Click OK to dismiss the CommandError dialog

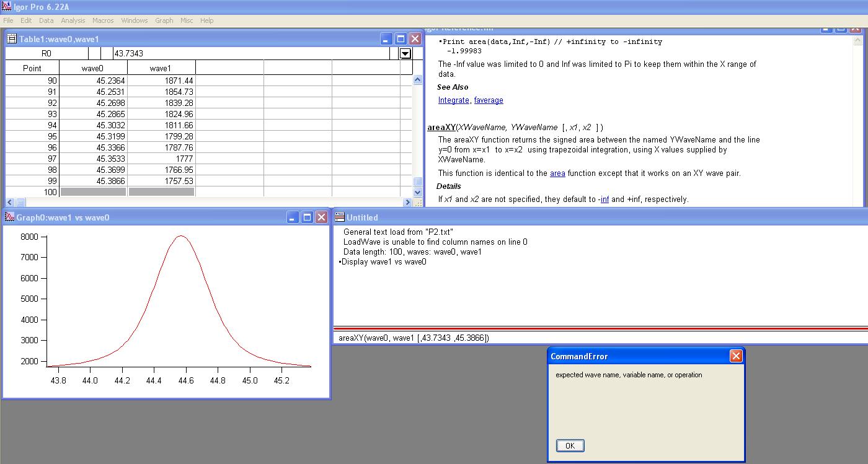point(569,445)
